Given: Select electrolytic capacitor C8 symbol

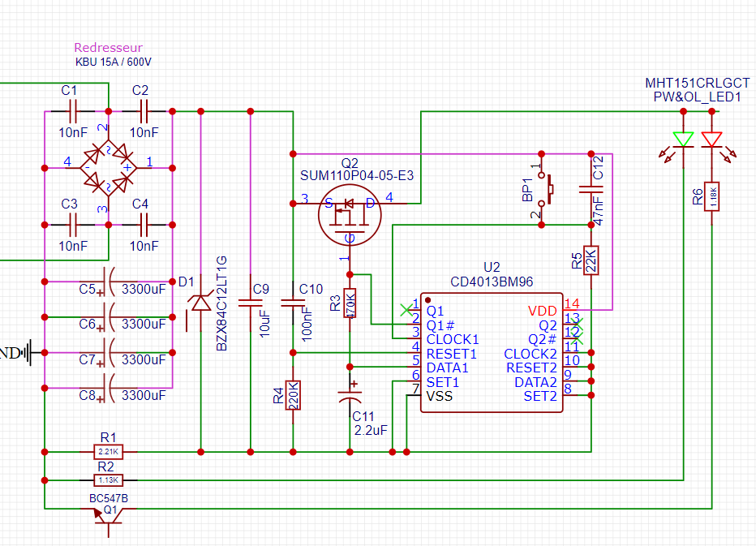Looking at the screenshot, I should click(109, 389).
